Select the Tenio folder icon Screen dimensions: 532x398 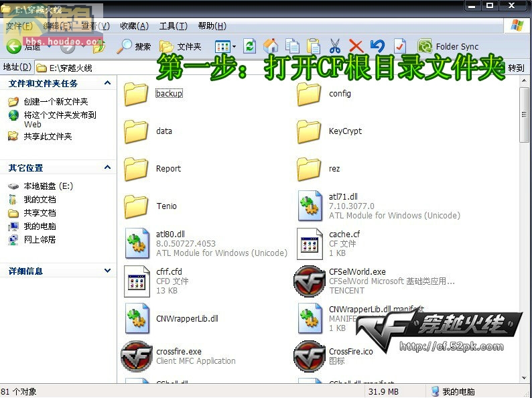click(x=136, y=206)
